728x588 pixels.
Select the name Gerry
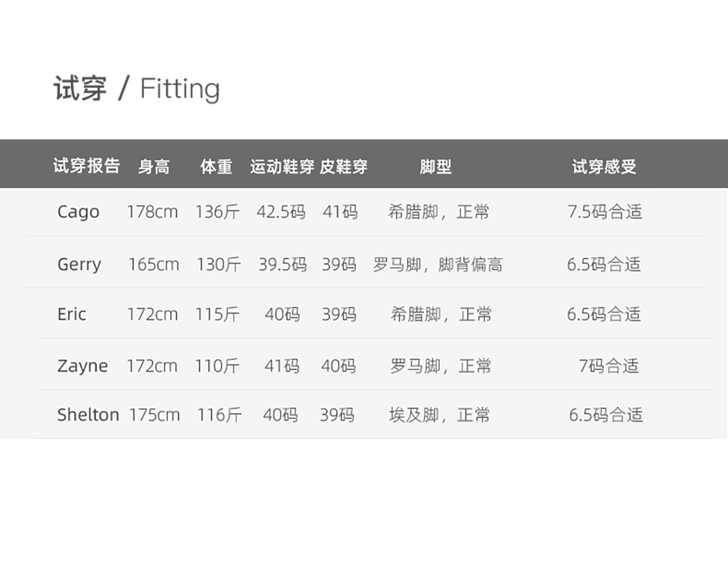click(79, 264)
